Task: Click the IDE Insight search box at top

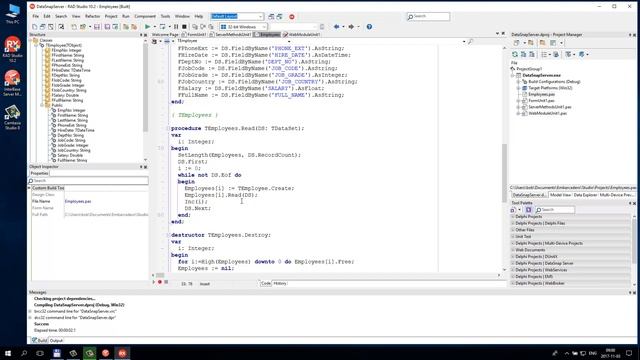Action: pos(429,16)
